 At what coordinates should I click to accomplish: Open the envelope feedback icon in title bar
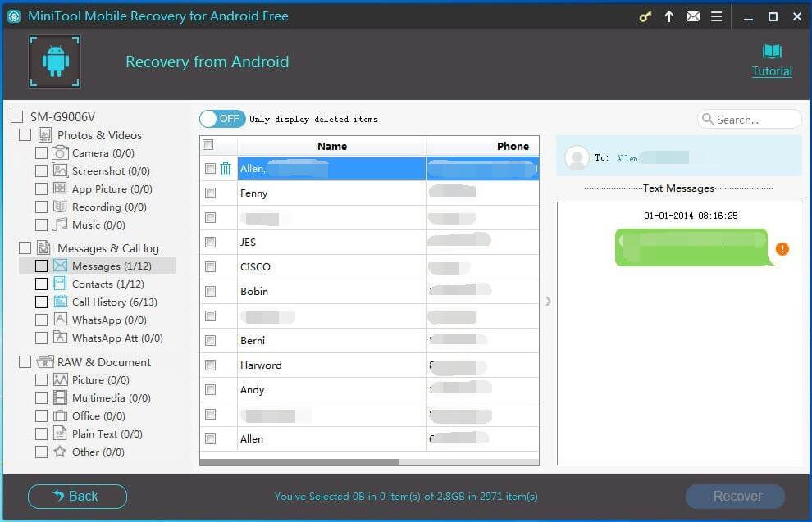pos(693,16)
